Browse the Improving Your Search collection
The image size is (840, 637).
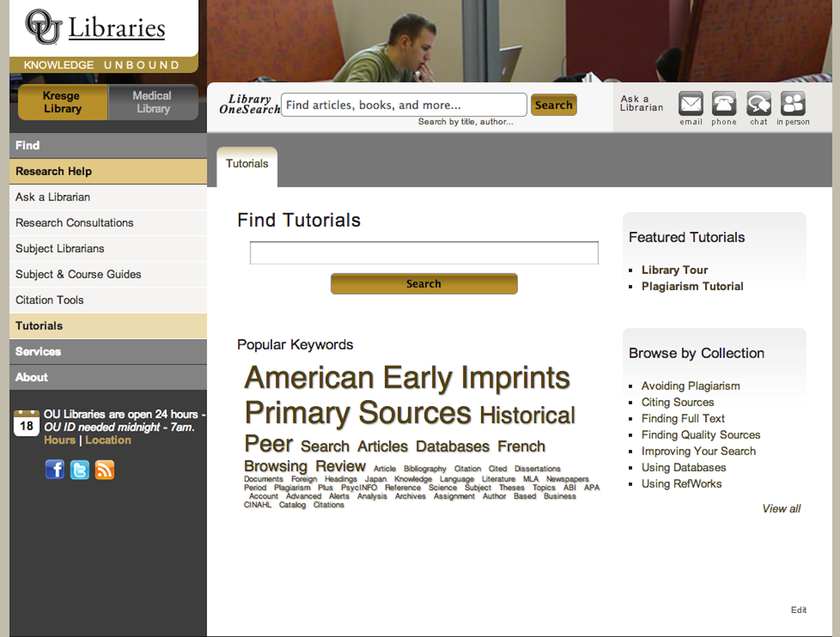(x=698, y=451)
